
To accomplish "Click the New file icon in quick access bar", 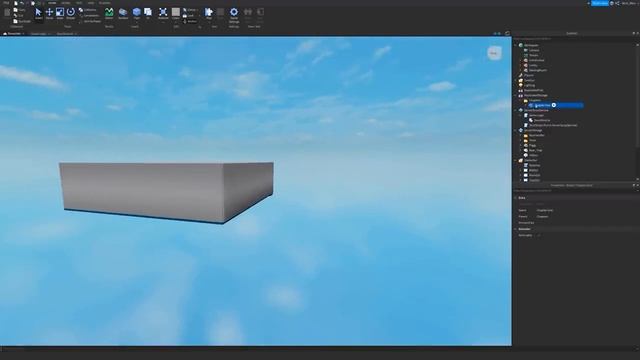I will pos(16,3).
